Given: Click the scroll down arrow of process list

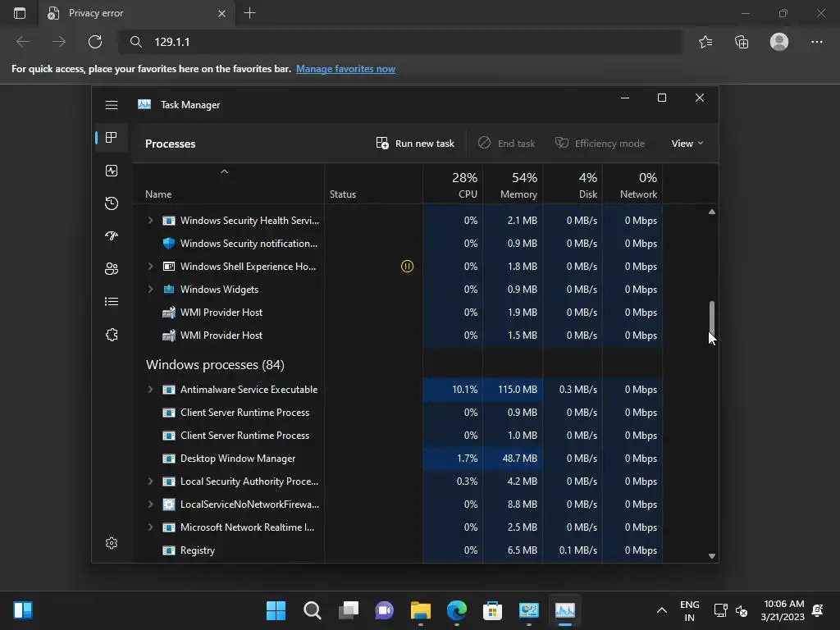Looking at the screenshot, I should point(712,556).
